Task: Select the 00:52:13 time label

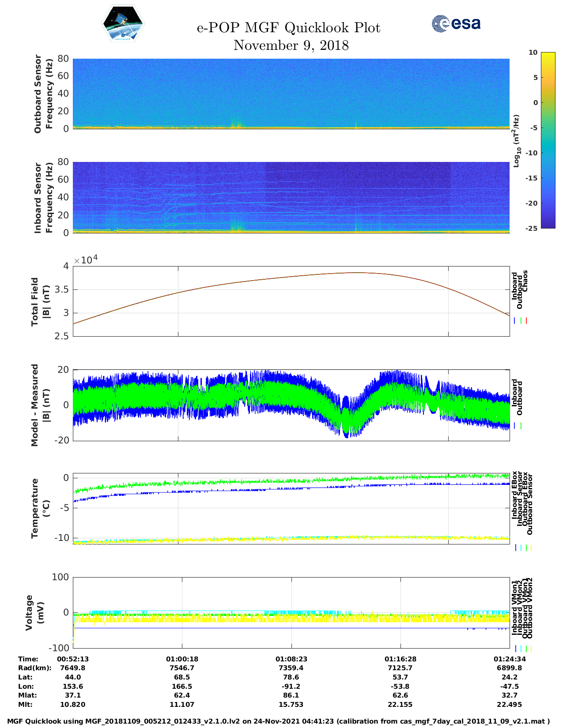Action: pos(73,659)
